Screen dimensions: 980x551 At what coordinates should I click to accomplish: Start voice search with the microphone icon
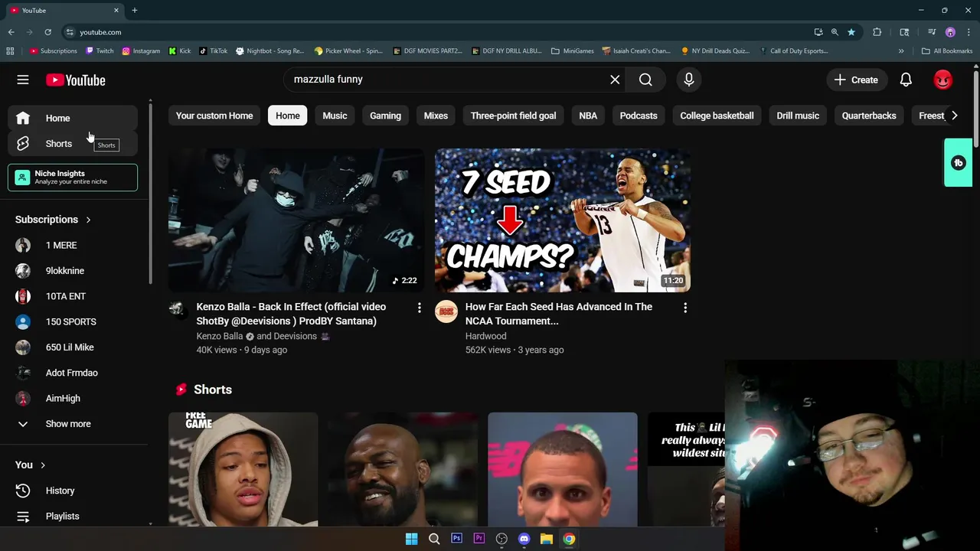click(x=688, y=80)
